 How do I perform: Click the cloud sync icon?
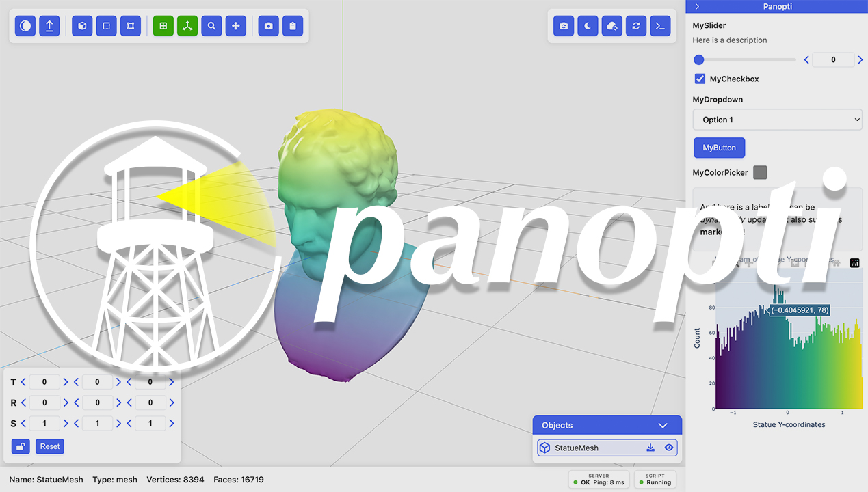(x=612, y=26)
